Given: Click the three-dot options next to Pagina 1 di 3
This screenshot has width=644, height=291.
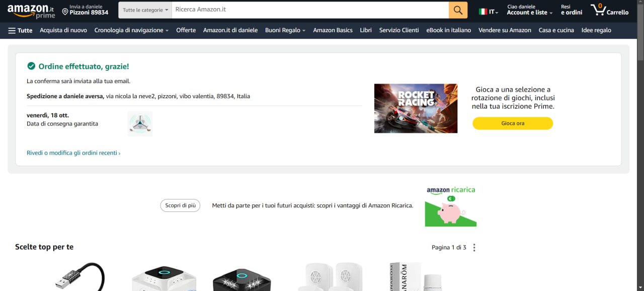Looking at the screenshot, I should [x=474, y=248].
